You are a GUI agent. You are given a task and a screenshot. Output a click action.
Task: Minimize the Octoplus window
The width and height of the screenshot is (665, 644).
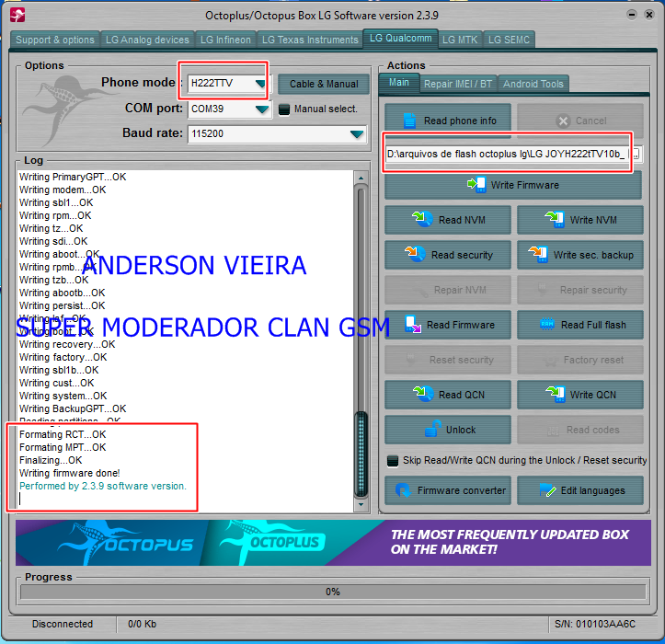(x=632, y=15)
